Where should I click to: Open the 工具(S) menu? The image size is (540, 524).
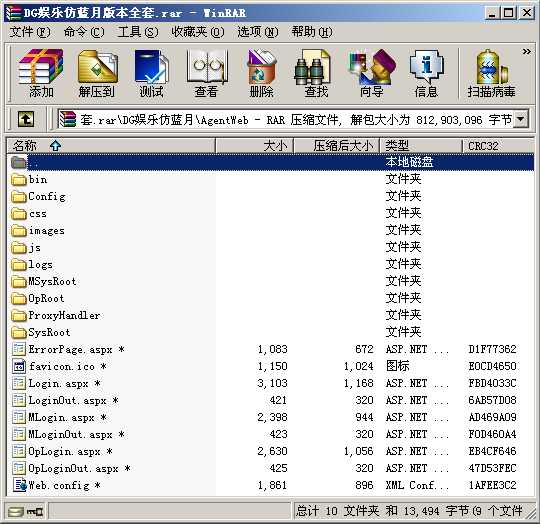pyautogui.click(x=138, y=32)
